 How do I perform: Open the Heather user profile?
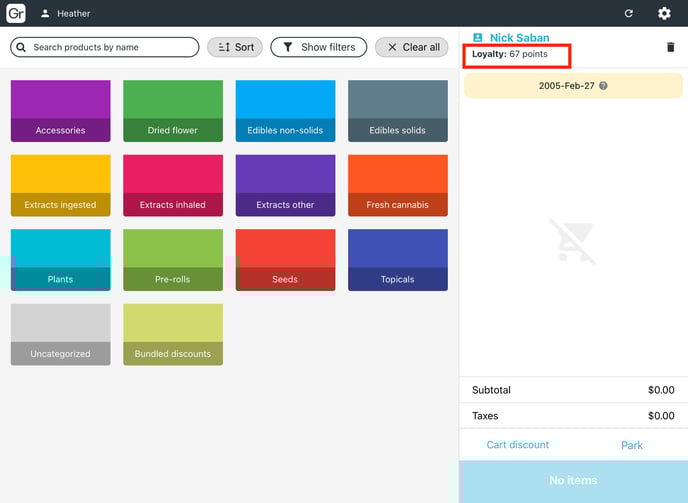click(x=66, y=14)
